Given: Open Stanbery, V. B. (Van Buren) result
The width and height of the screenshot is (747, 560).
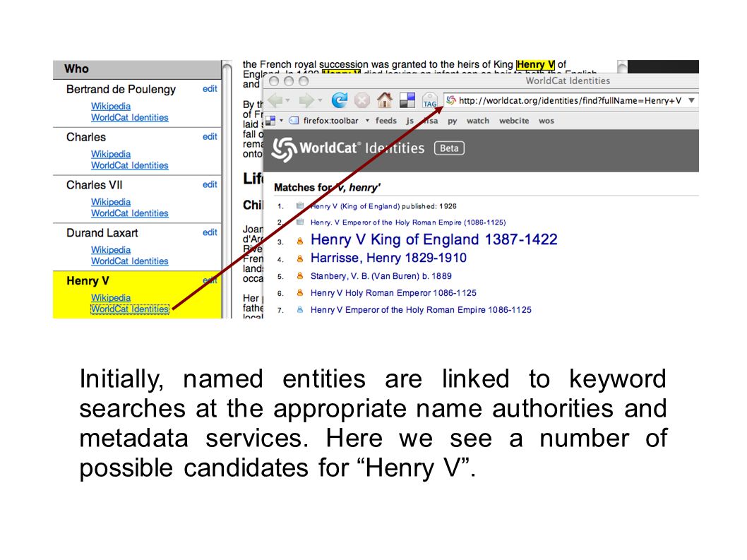Looking at the screenshot, I should coord(381,276).
